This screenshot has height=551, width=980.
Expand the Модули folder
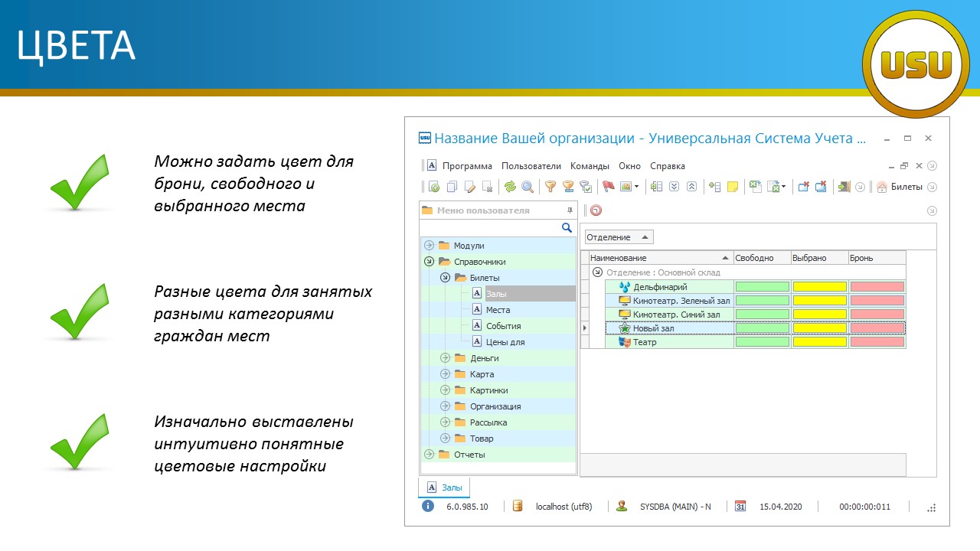coord(429,246)
